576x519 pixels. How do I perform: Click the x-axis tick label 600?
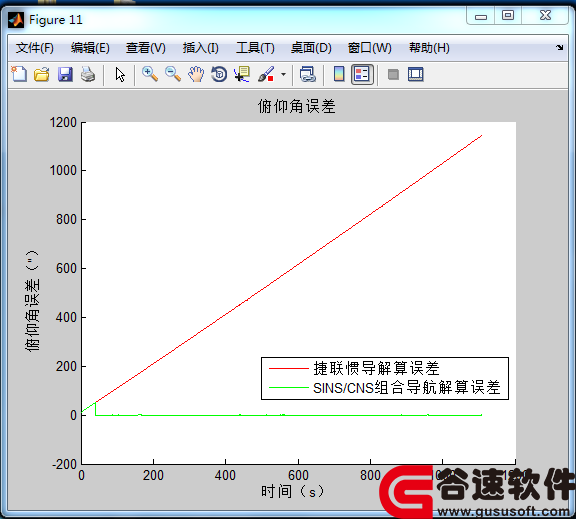[x=298, y=475]
